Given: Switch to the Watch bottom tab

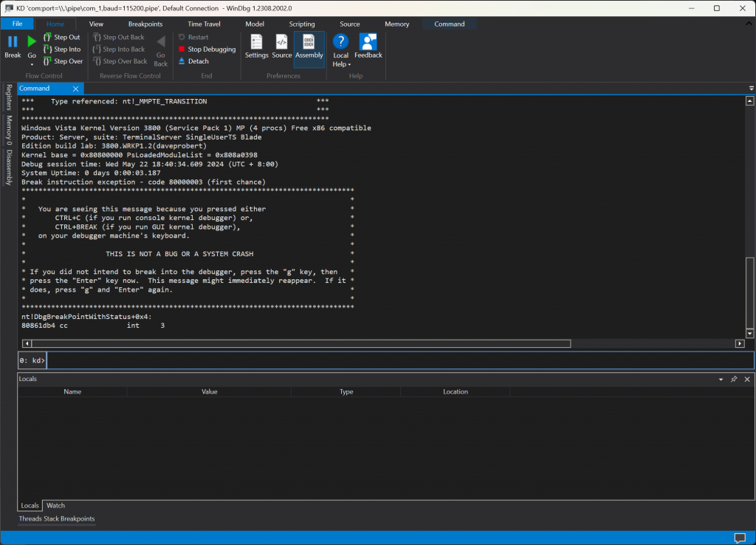Looking at the screenshot, I should click(x=55, y=505).
